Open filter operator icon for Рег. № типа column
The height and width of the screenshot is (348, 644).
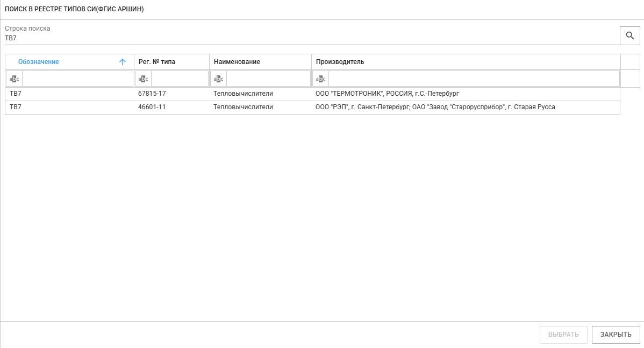(x=143, y=79)
